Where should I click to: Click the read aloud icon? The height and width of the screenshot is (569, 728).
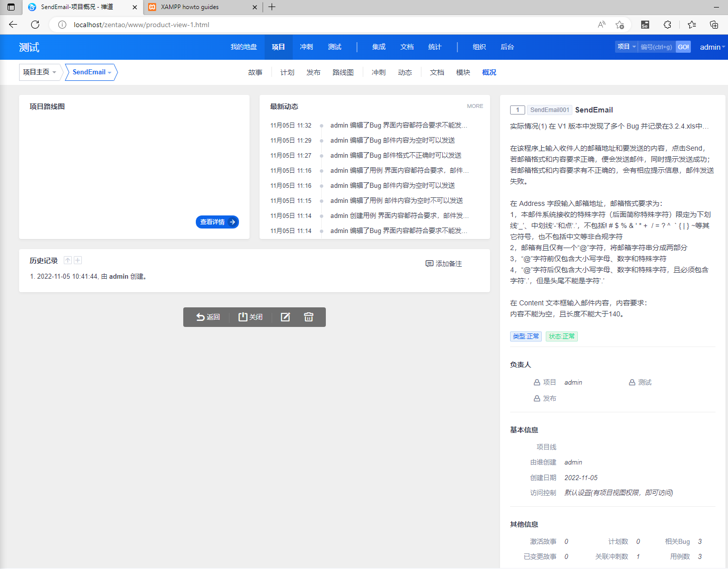click(x=601, y=25)
